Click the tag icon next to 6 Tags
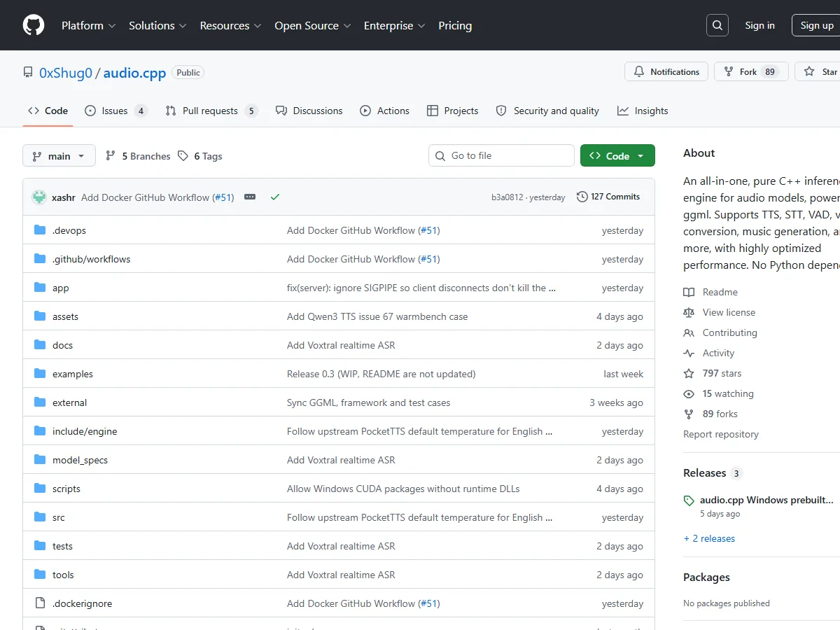This screenshot has width=840, height=630. [183, 156]
